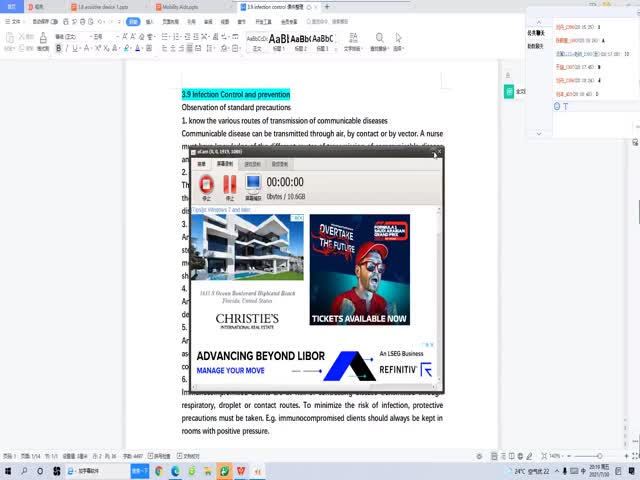Toggle bold formatting in the ribbon
The image size is (640, 480).
(59, 48)
